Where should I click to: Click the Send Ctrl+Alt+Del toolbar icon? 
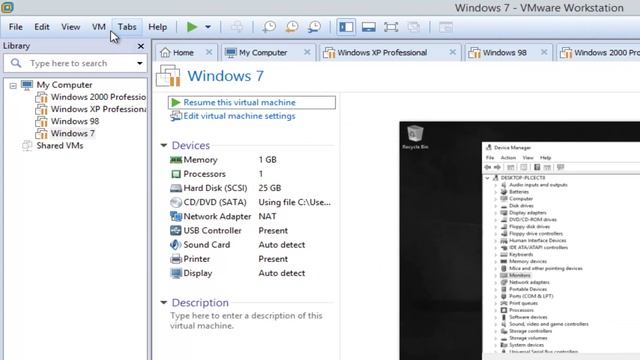237,27
